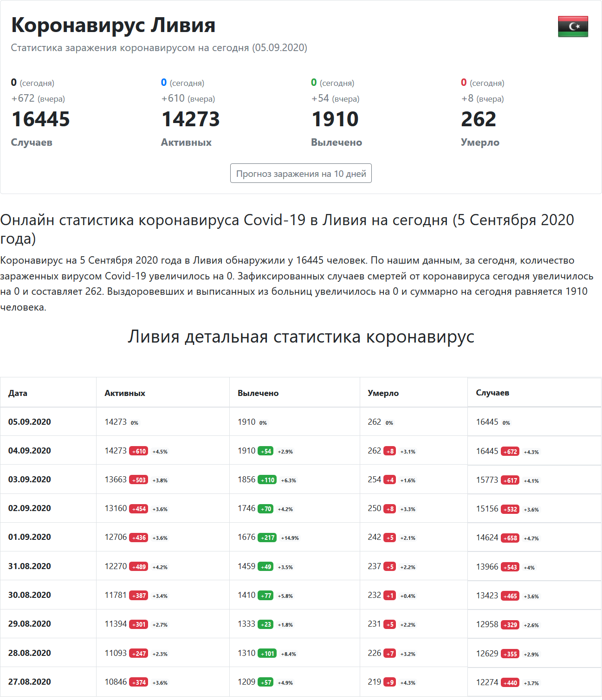Click the +610 yesterday active value
602x700 pixels.
pyautogui.click(x=173, y=98)
